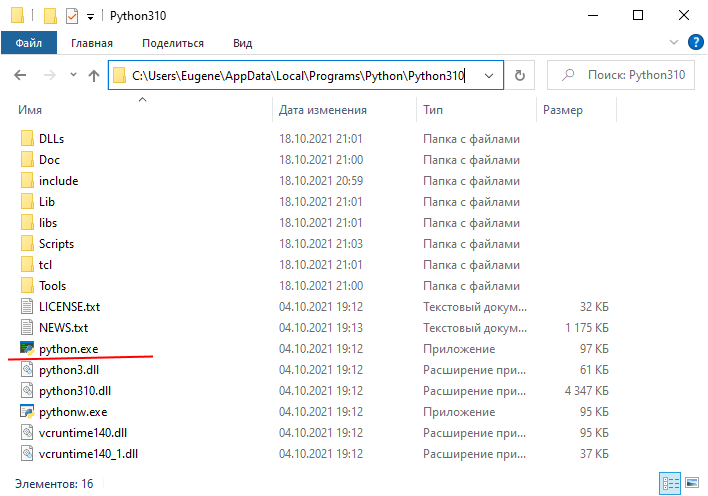
Task: Click the 18.10.2021 20:59 date cell
Action: 321,181
